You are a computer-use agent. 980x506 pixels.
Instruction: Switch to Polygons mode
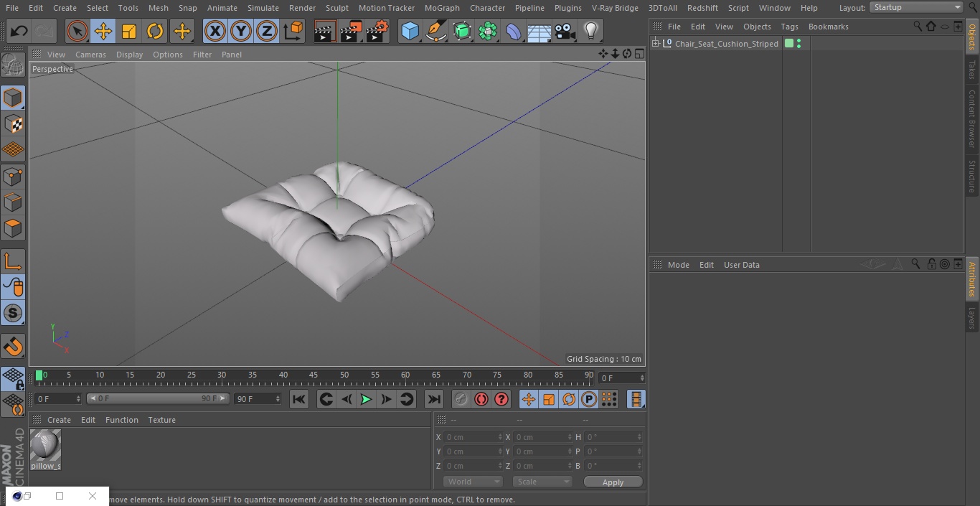[x=13, y=228]
